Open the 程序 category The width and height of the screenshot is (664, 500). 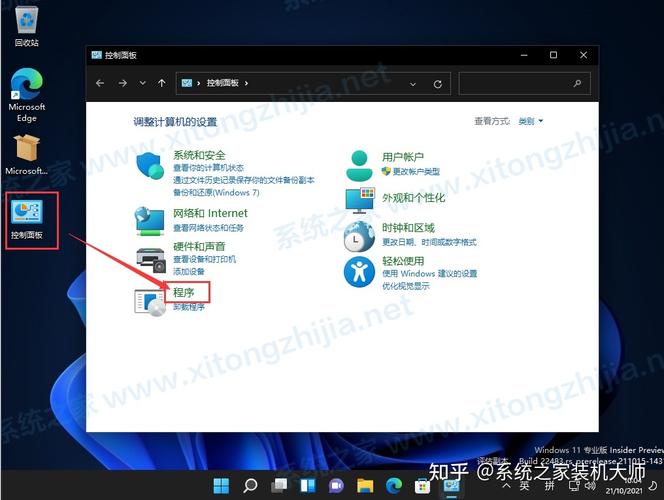click(183, 293)
